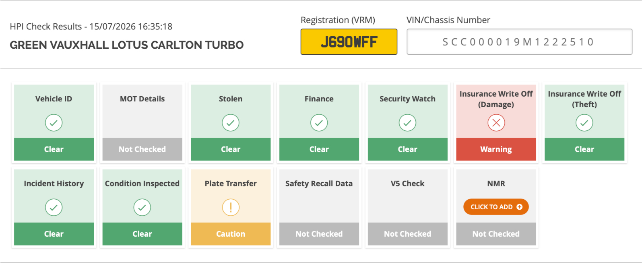Click the Condition Inspected tick icon
Screen dimensions: 644x264
click(142, 207)
